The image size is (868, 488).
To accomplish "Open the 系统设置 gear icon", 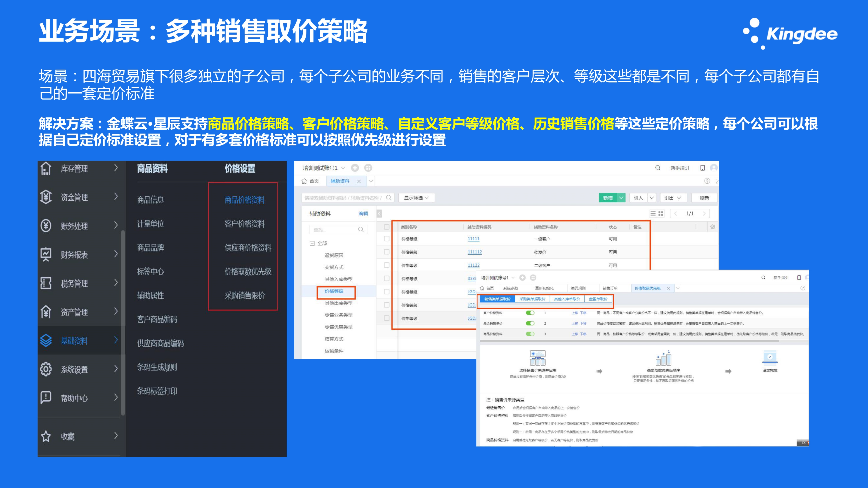I will [46, 369].
